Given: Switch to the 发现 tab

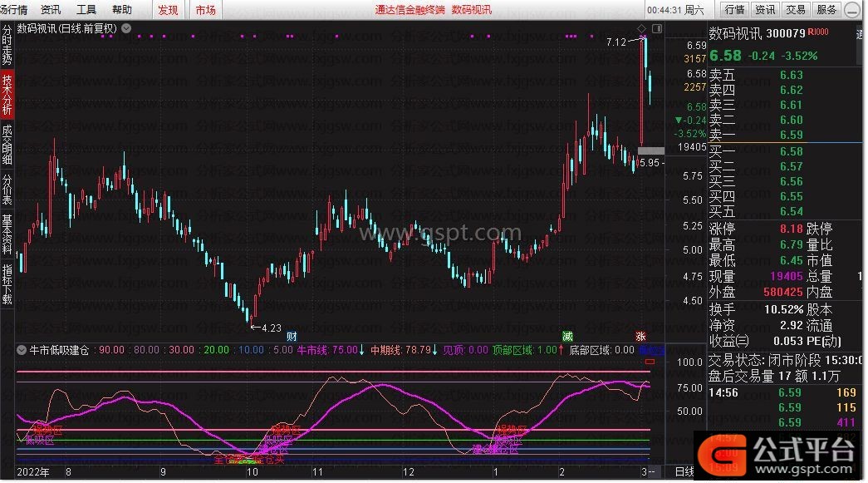Looking at the screenshot, I should coord(169,10).
